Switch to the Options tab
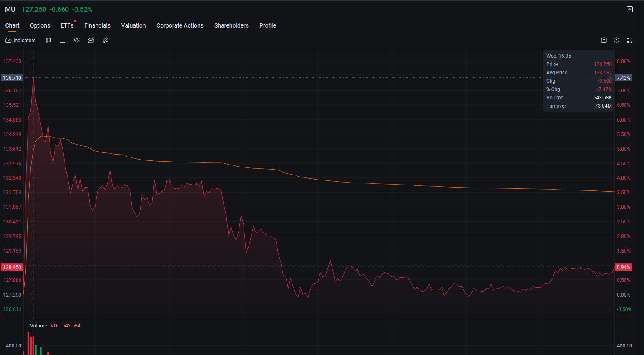Screen dimensions: 644x355 (x=40, y=25)
